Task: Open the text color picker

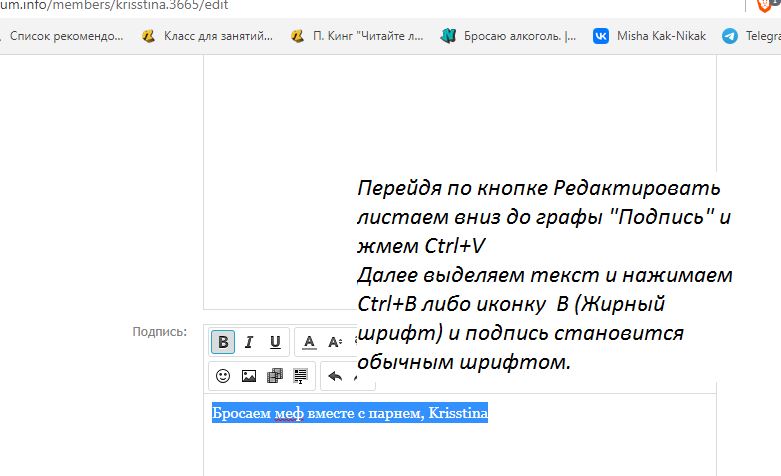Action: (309, 342)
